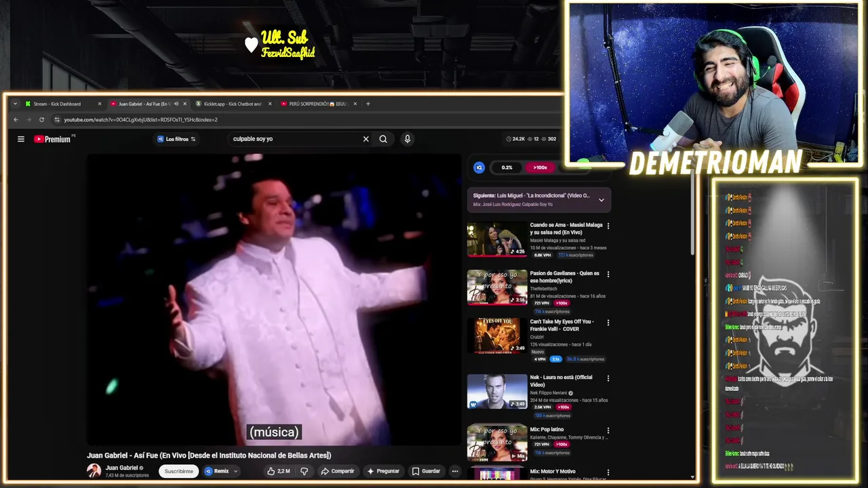Dislike the video with thumbs down
868x488 pixels.
[x=304, y=471]
